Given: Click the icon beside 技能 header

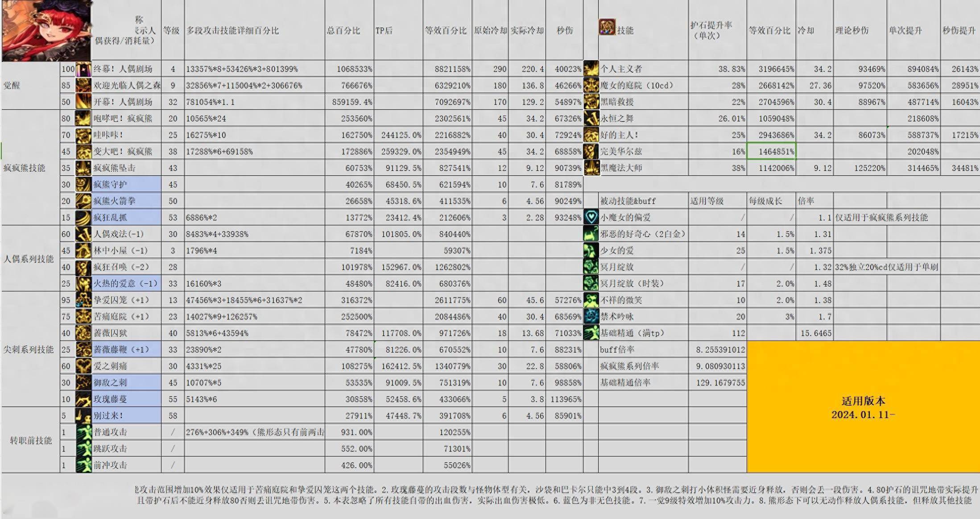Looking at the screenshot, I should pos(607,27).
